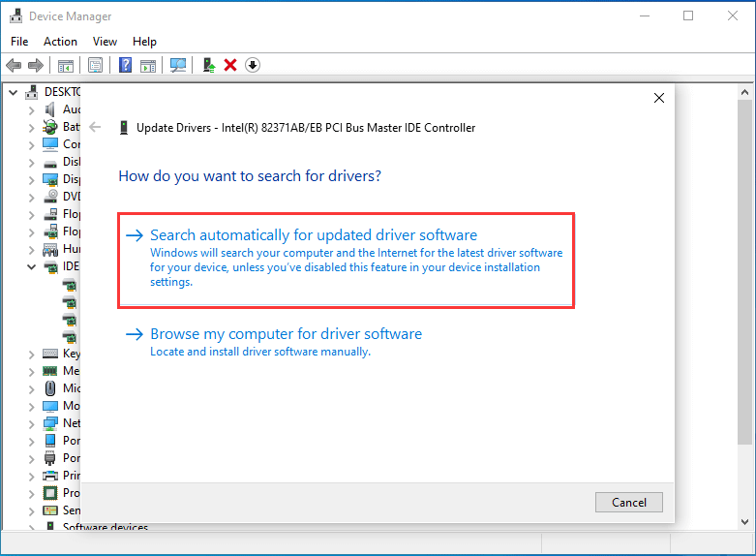The image size is (756, 556).
Task: Expand the Sensors category chevron
Action: 32,511
